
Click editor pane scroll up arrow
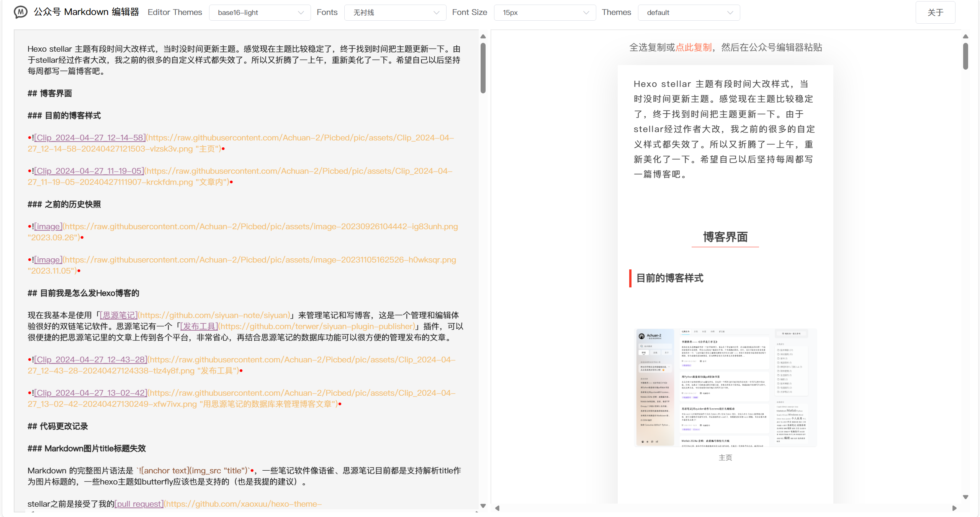tap(483, 37)
